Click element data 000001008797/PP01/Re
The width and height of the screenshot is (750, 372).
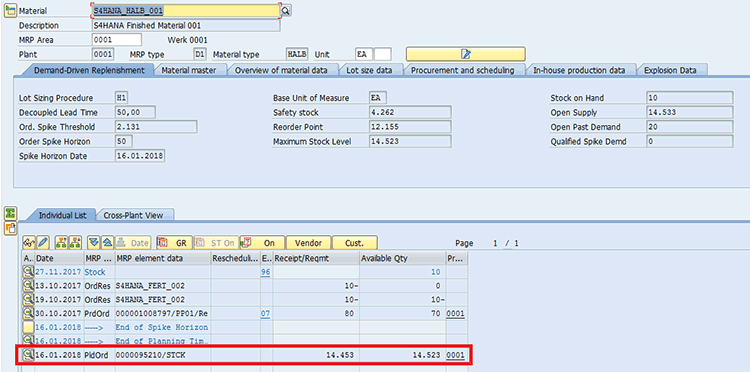162,314
